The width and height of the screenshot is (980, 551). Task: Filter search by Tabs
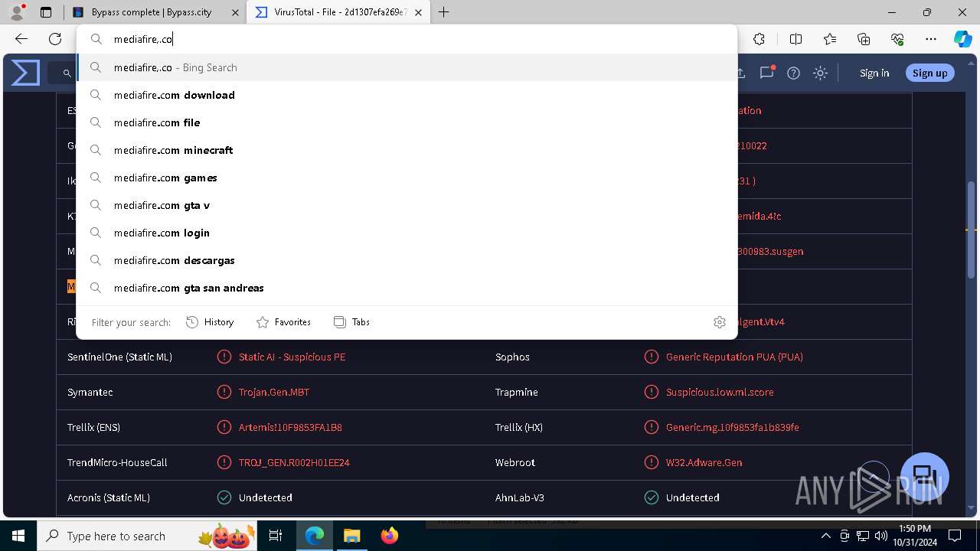[x=351, y=322]
